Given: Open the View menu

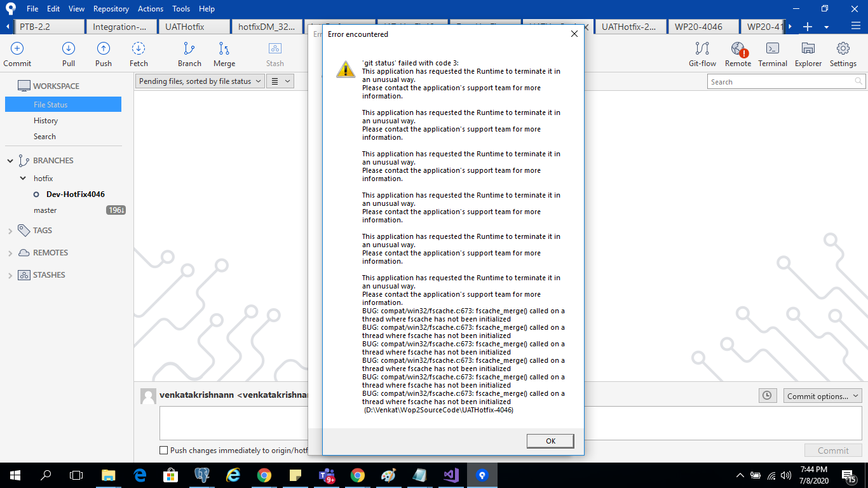Looking at the screenshot, I should [76, 9].
